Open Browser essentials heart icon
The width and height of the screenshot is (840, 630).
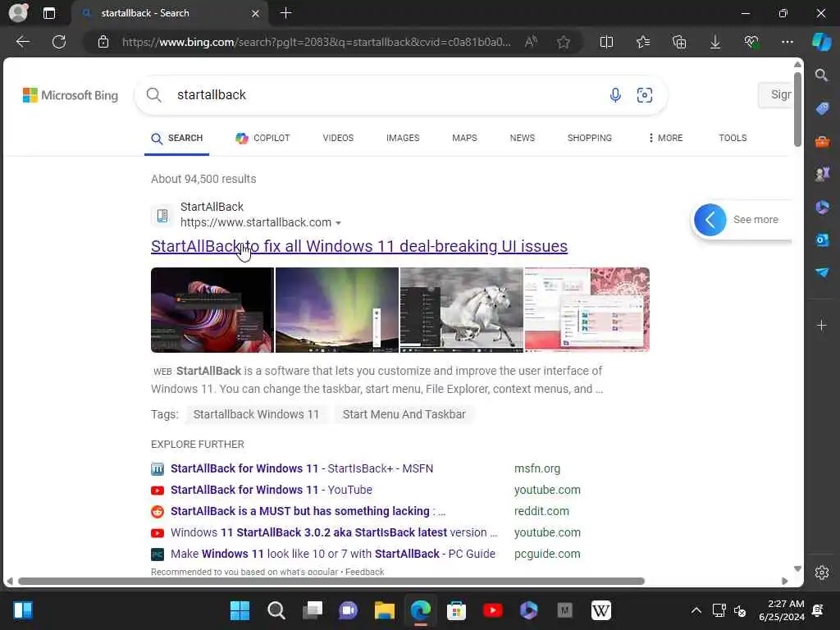(751, 42)
